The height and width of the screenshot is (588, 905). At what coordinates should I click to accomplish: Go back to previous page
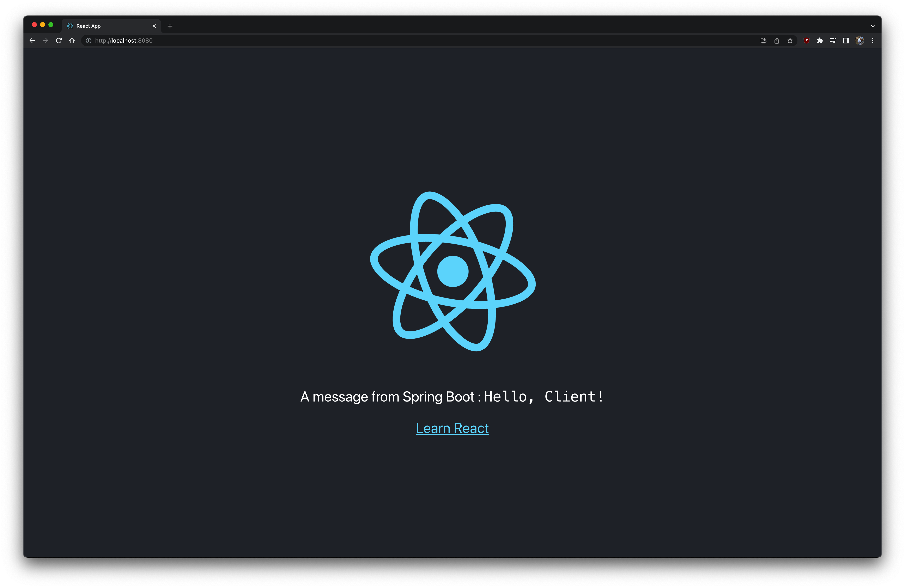point(32,41)
